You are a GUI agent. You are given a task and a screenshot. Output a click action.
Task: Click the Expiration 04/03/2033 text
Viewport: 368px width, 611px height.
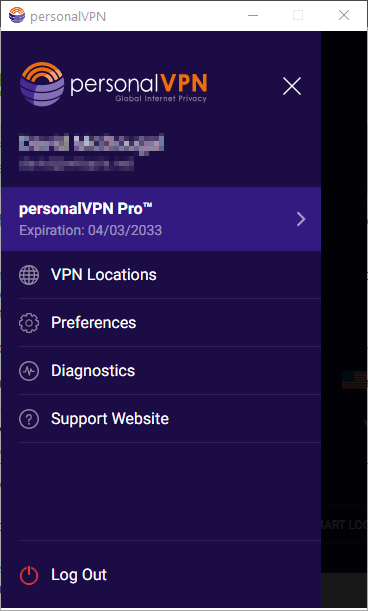pyautogui.click(x=90, y=230)
